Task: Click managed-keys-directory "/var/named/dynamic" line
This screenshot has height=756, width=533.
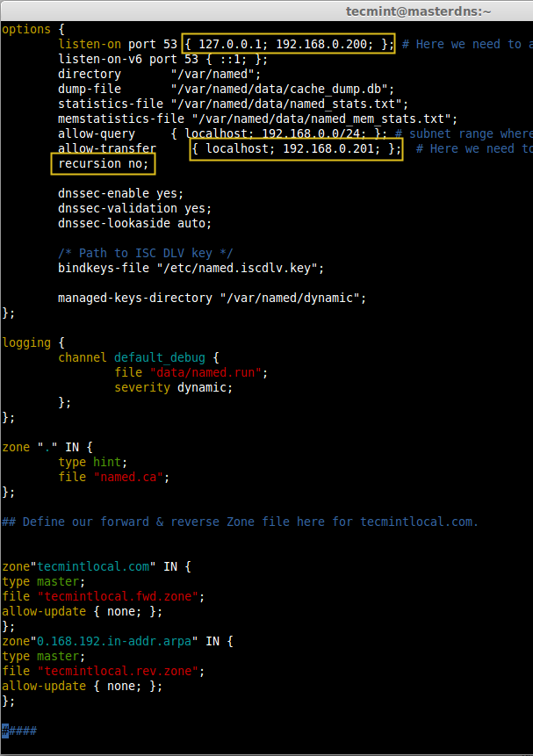Action: tap(212, 299)
